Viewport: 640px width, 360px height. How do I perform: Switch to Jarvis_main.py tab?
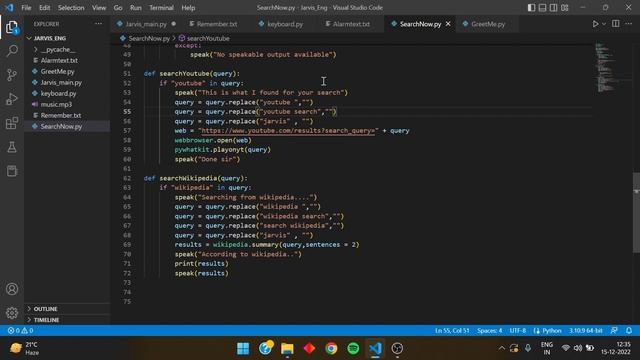(x=146, y=24)
